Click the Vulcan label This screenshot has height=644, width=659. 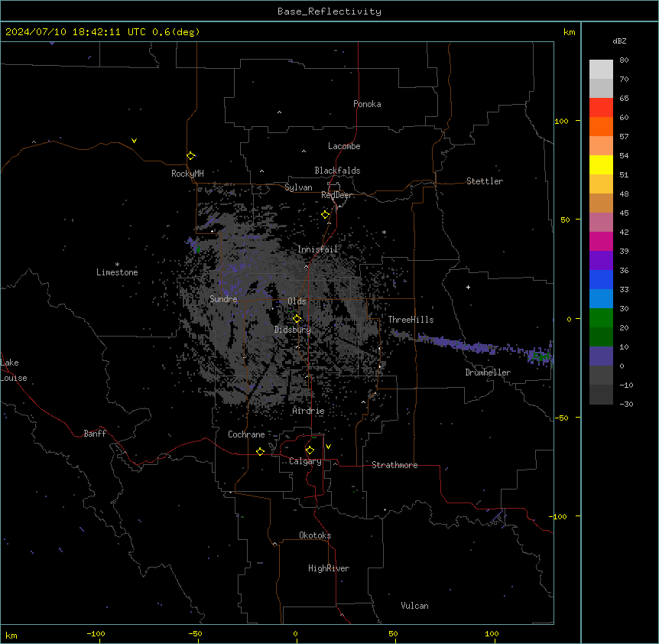pos(415,606)
